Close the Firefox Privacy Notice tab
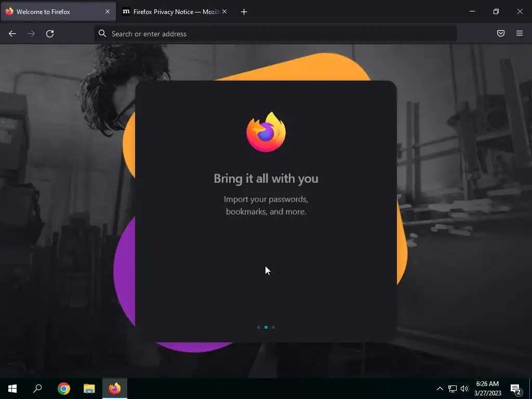532x399 pixels. point(224,11)
